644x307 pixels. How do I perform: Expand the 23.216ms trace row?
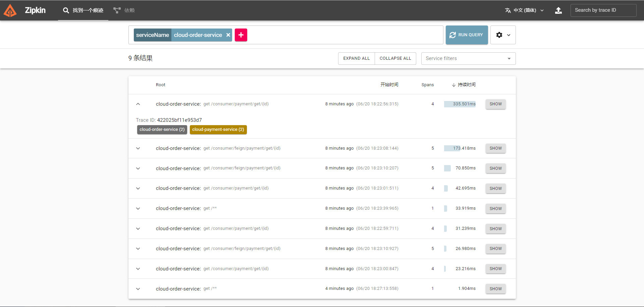click(x=138, y=269)
